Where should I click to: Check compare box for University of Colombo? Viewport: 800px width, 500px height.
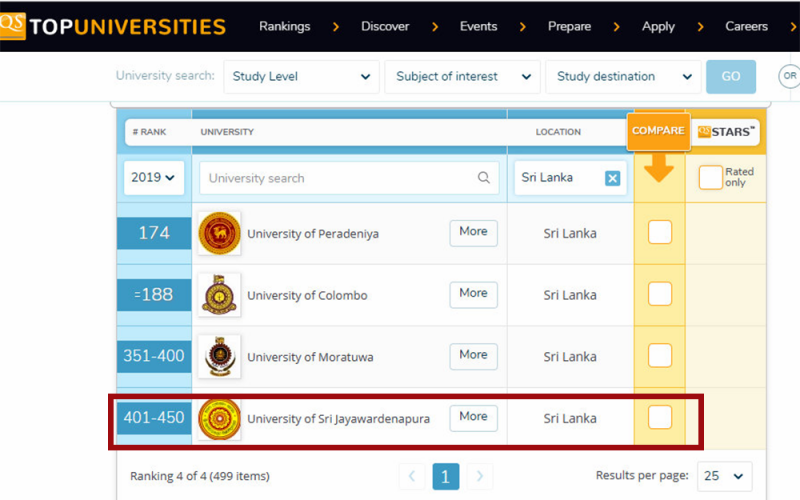(660, 294)
